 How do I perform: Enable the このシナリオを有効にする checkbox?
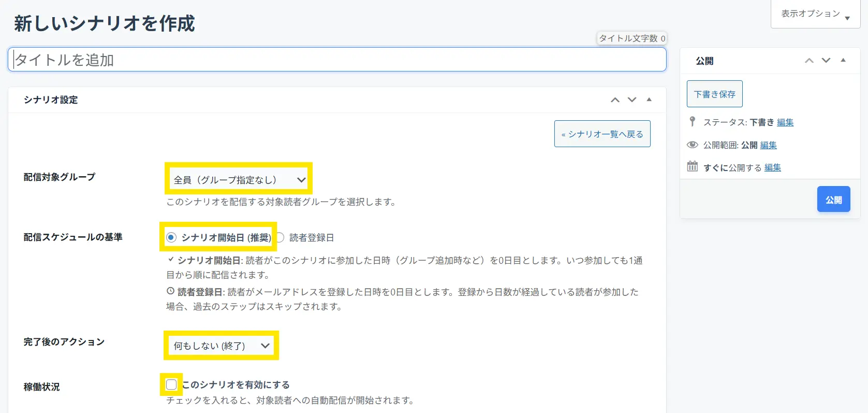coord(171,384)
